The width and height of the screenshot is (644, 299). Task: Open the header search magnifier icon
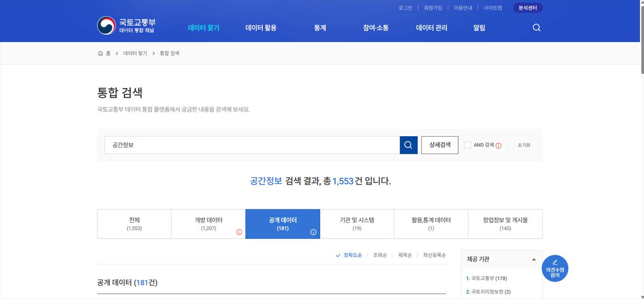pos(536,28)
